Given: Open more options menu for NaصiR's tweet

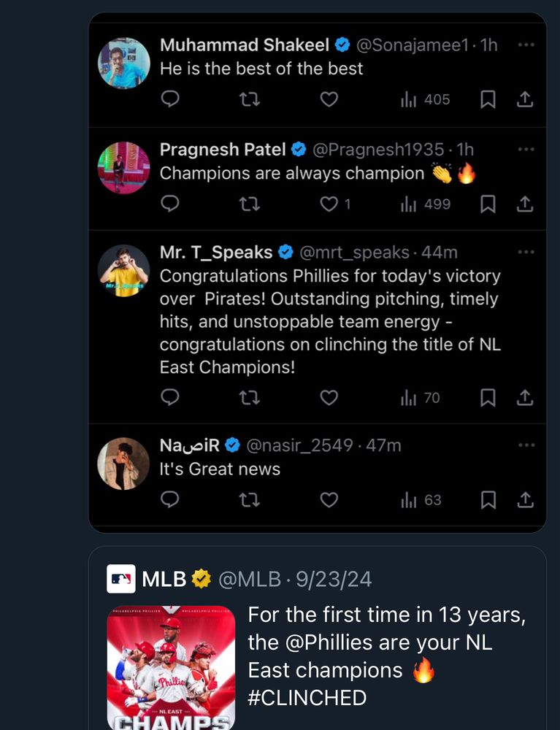Looking at the screenshot, I should [x=526, y=445].
